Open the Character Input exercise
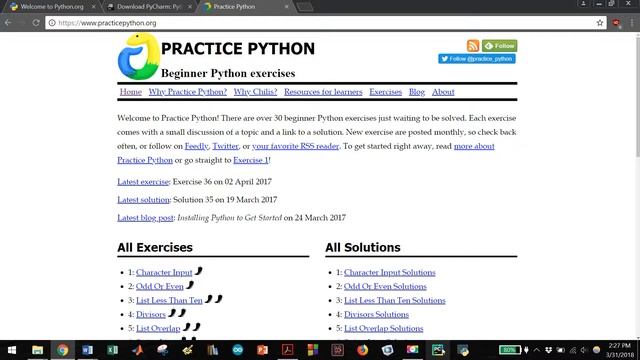This screenshot has width=640, height=360. [164, 272]
